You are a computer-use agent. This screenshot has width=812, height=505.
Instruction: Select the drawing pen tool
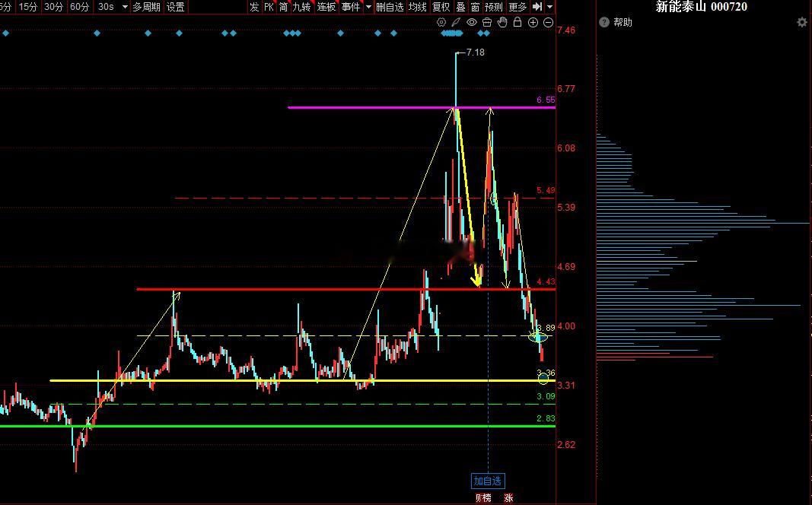tap(457, 22)
